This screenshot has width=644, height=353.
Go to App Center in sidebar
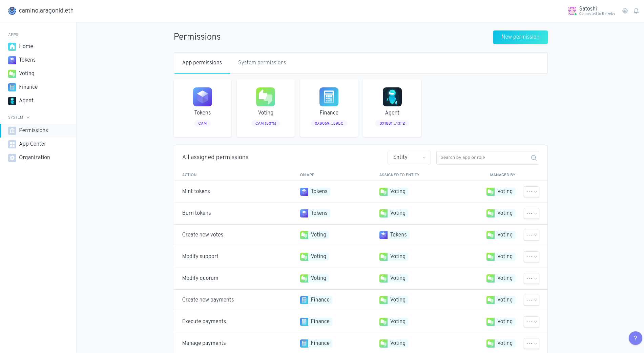[33, 144]
